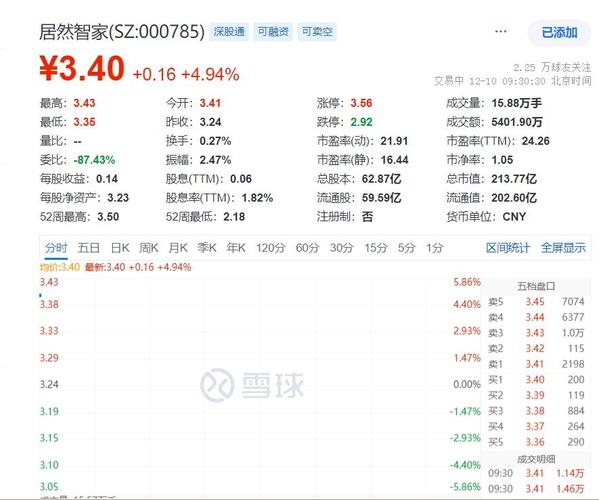This screenshot has width=599, height=500.
Task: Click the 买4 order row at 3.37
Action: click(x=536, y=427)
